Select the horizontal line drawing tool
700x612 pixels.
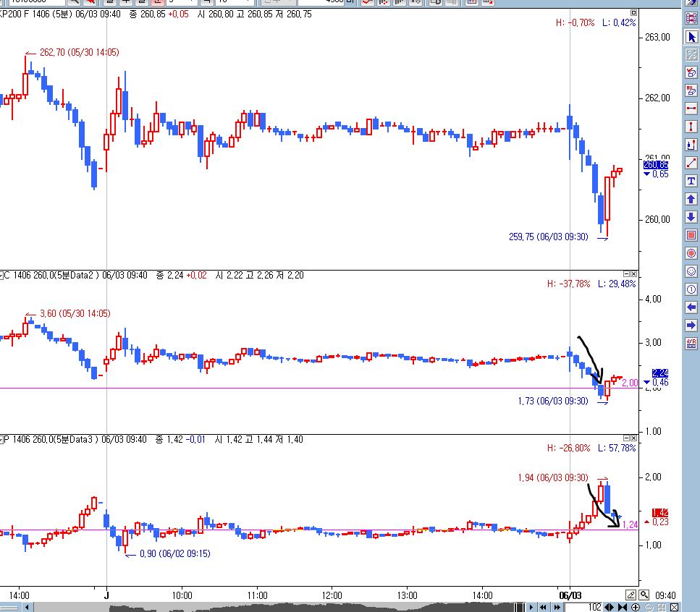pos(691,109)
